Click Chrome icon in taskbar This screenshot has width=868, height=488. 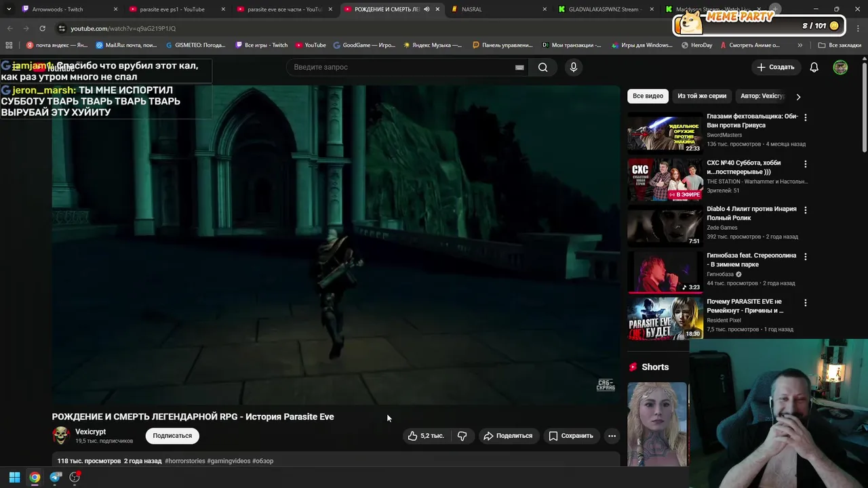35,477
